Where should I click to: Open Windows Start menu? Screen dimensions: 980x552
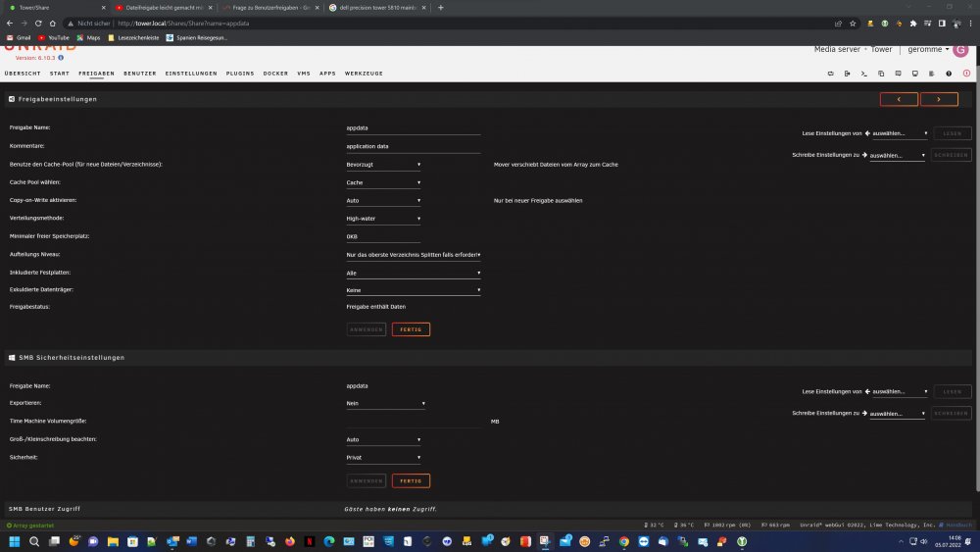click(15, 541)
